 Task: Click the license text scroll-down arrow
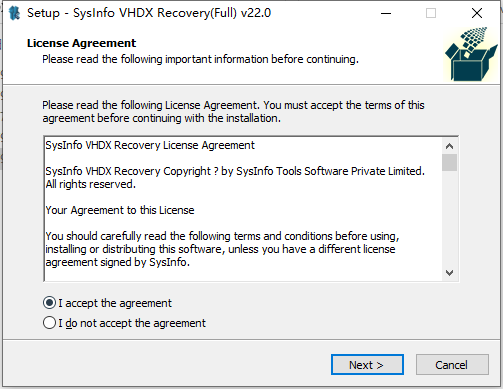point(449,273)
